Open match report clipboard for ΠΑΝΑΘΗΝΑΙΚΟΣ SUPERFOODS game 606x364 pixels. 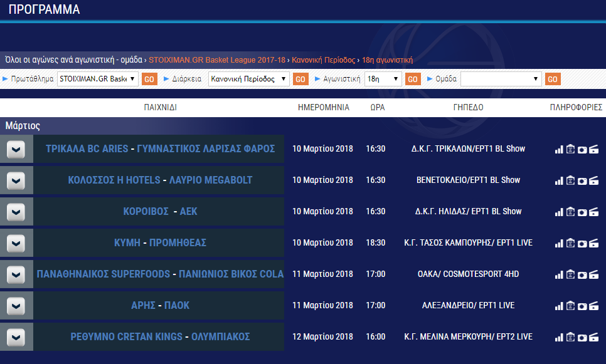[570, 274]
